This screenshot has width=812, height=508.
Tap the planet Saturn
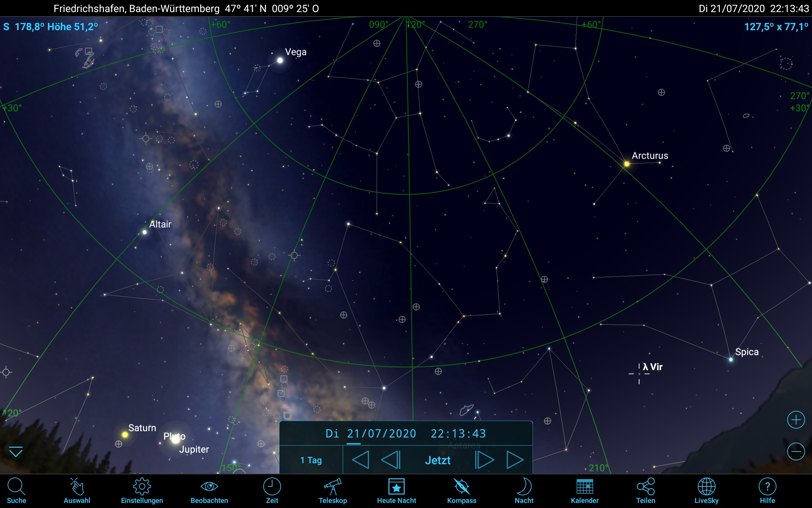[x=125, y=434]
